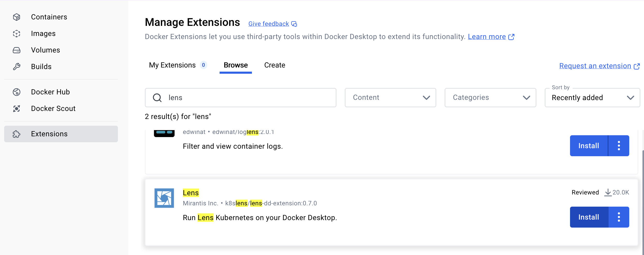644x255 pixels.
Task: Open more options for Lens extension
Action: (x=619, y=217)
